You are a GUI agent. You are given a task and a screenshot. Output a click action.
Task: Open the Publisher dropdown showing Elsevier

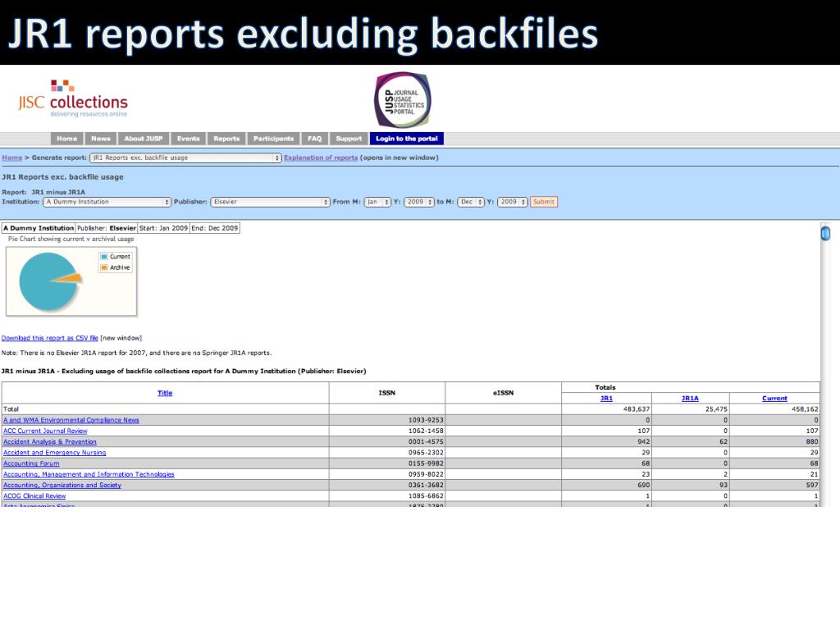point(270,202)
